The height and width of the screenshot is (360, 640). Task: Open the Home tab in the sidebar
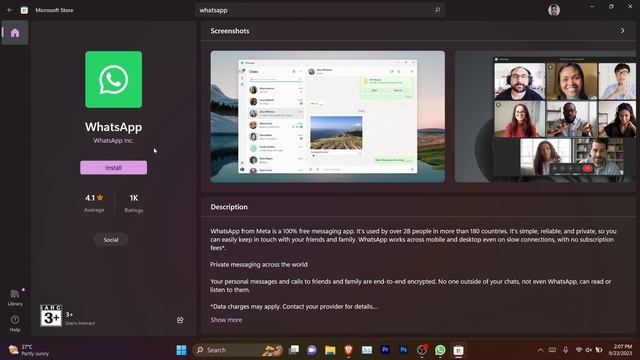pos(15,33)
